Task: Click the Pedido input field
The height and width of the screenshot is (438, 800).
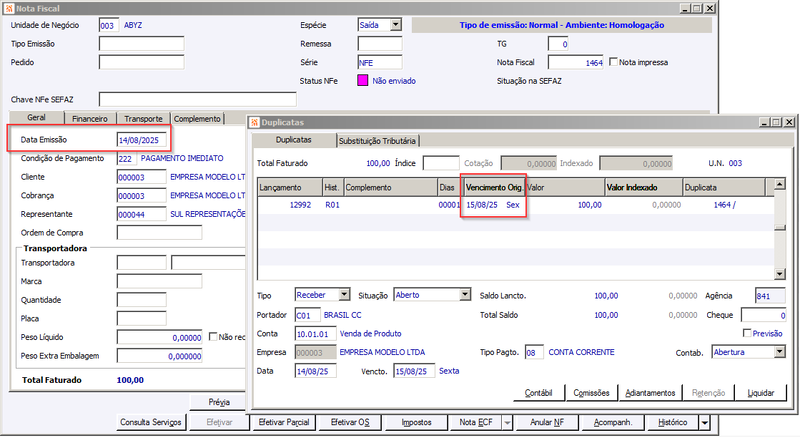Action: (141, 62)
